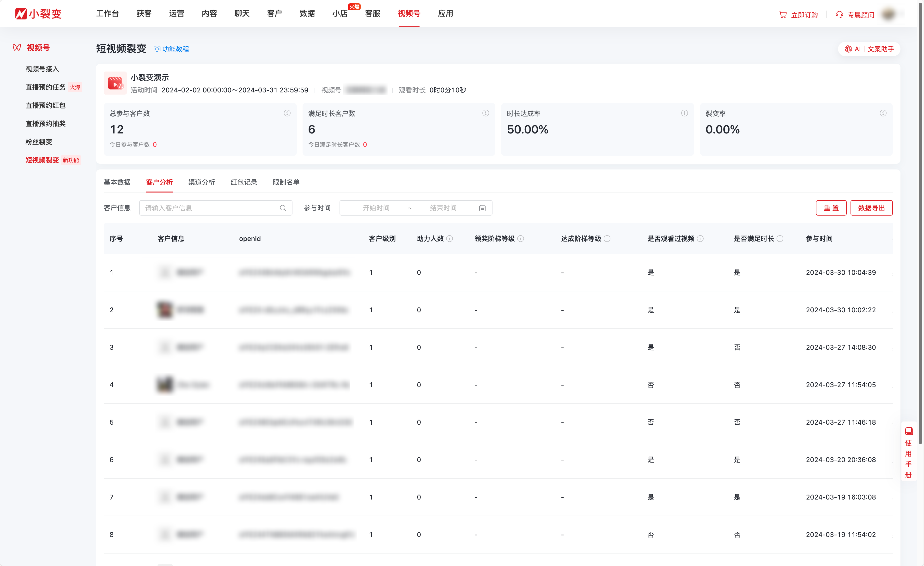Click the openid column header
Viewport: 924px width, 566px height.
pos(250,238)
